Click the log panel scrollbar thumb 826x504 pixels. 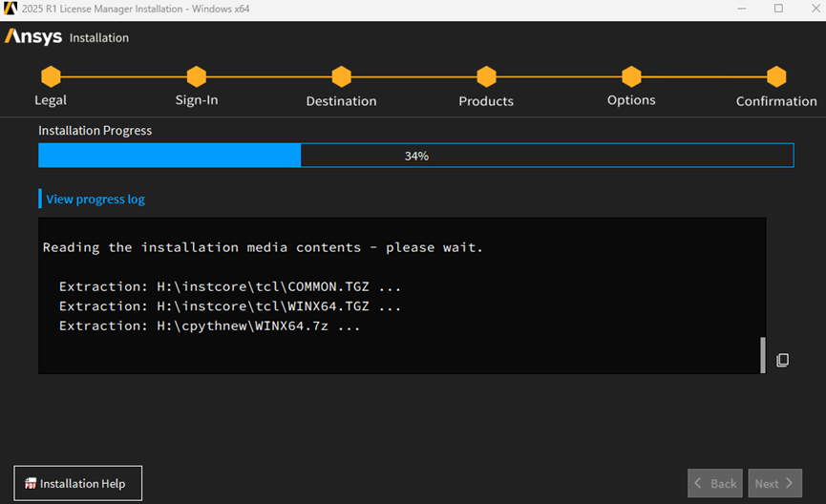[763, 355]
